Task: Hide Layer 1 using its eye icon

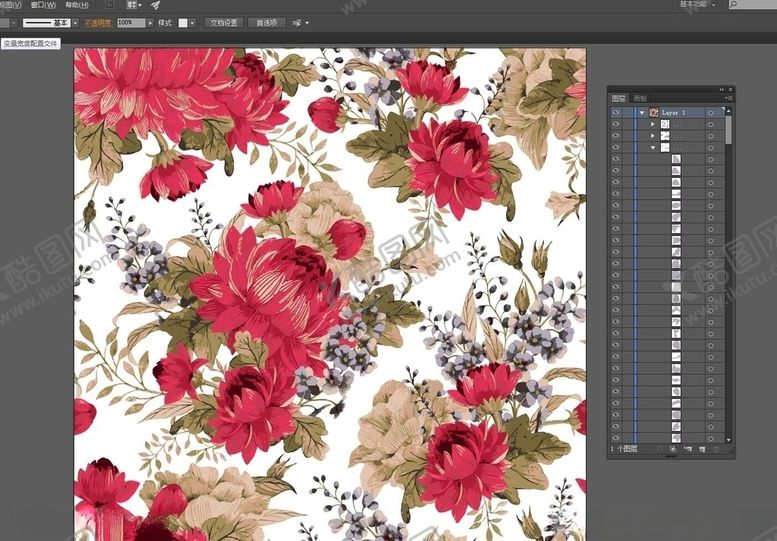Action: [x=615, y=113]
